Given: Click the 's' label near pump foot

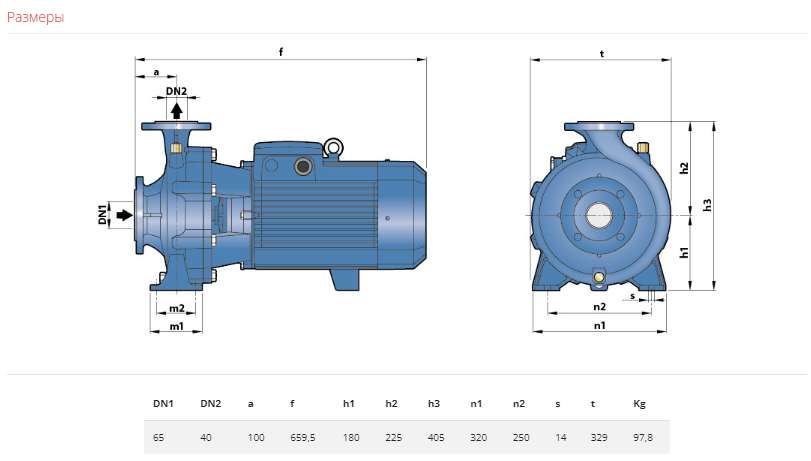Looking at the screenshot, I should 633,296.
